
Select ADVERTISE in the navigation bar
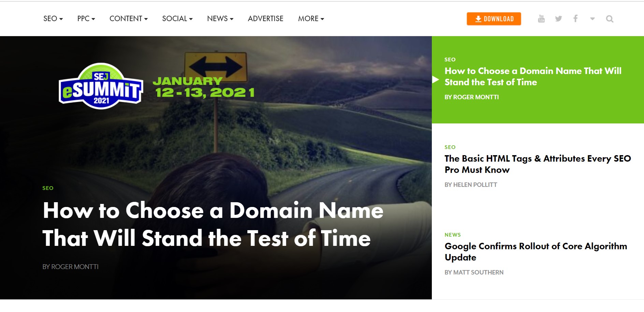tap(265, 19)
